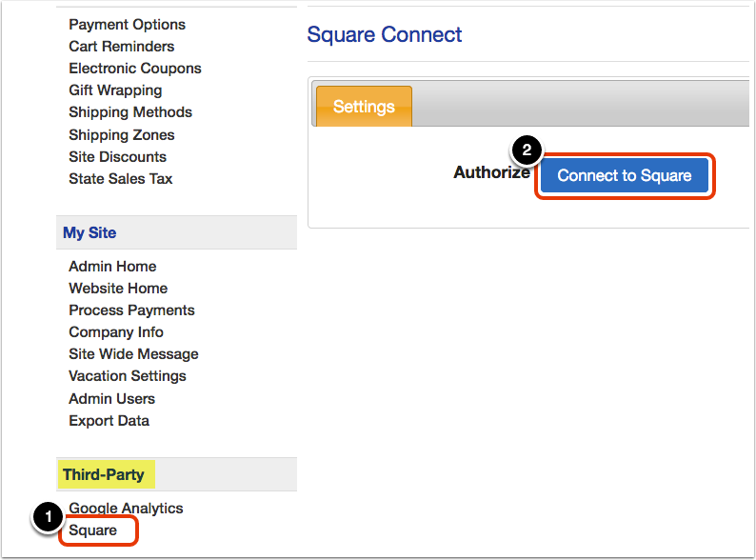Select Export Data in the sidebar
756x560 pixels.
pyautogui.click(x=109, y=421)
